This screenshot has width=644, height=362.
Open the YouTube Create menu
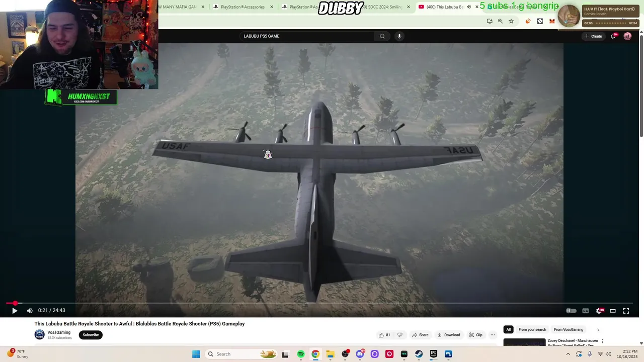[x=593, y=36]
